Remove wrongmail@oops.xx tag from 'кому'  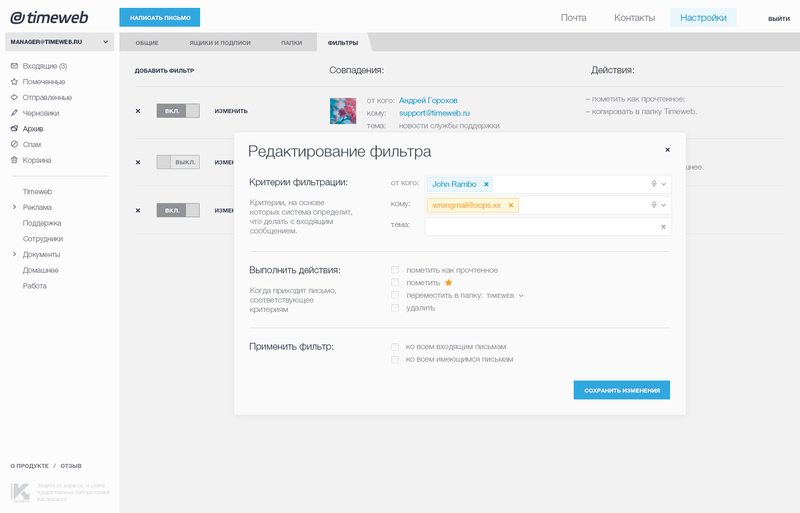click(511, 205)
